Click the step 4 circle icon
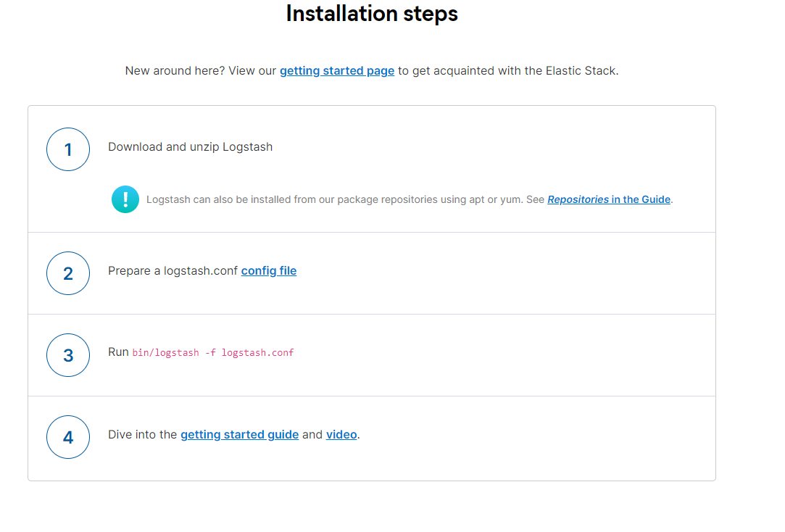 [x=68, y=437]
